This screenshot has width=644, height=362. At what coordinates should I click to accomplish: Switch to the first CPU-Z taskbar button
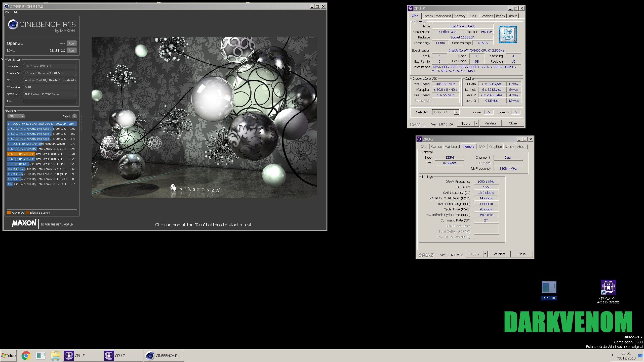click(x=83, y=355)
